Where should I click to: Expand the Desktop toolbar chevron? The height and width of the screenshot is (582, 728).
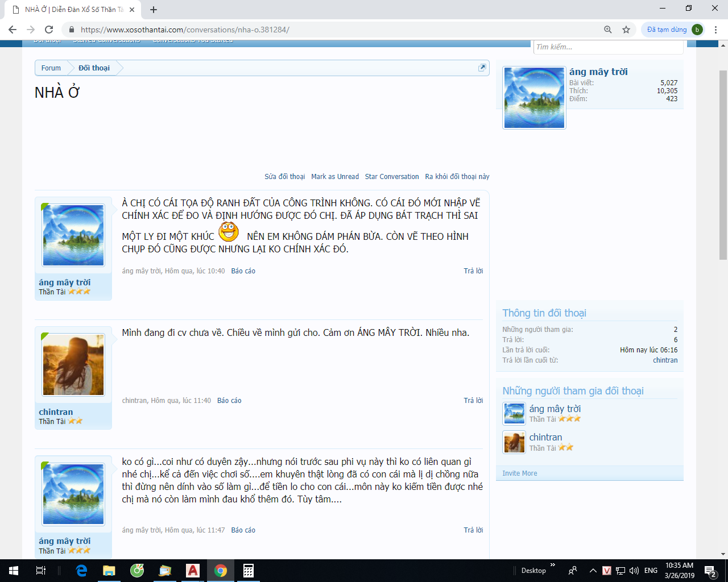[x=552, y=566]
